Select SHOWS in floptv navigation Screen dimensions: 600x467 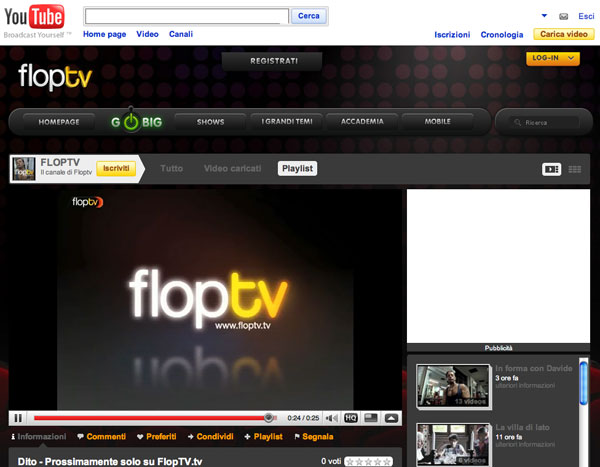[210, 122]
